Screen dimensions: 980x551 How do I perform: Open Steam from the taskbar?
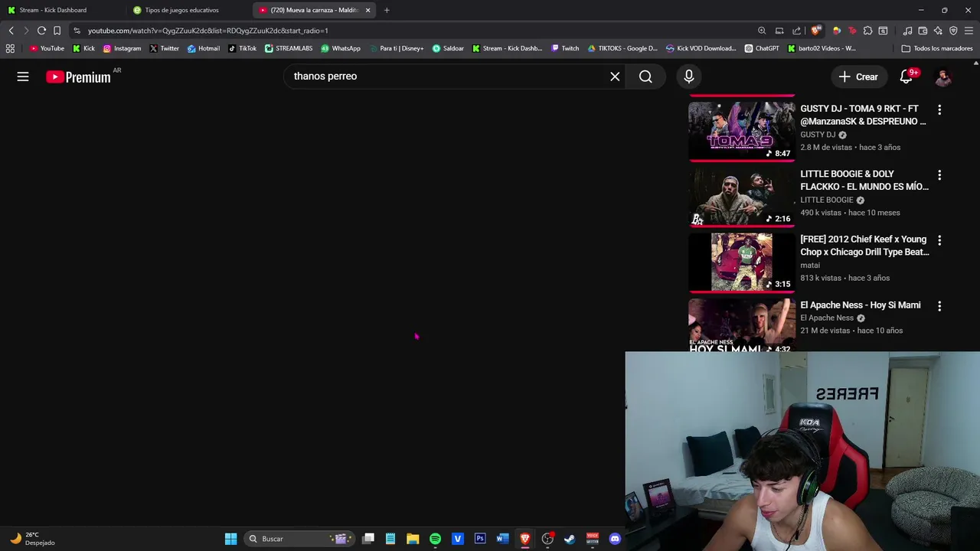[x=570, y=539]
